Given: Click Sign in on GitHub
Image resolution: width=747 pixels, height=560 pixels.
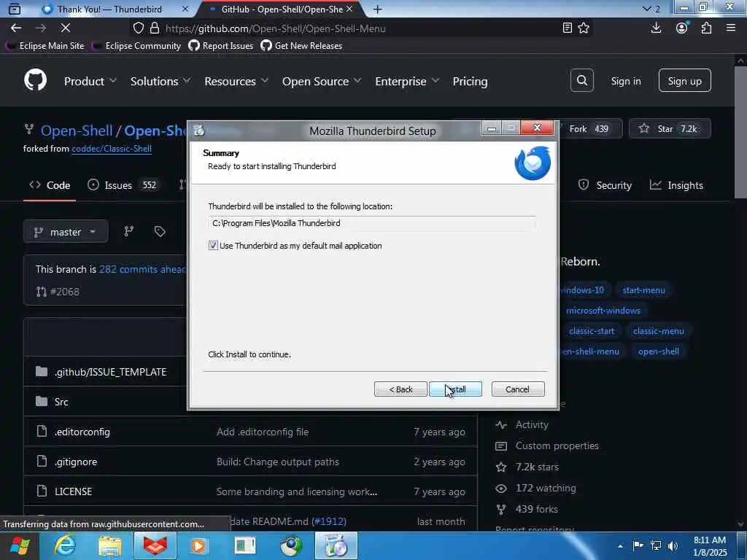Looking at the screenshot, I should [625, 81].
